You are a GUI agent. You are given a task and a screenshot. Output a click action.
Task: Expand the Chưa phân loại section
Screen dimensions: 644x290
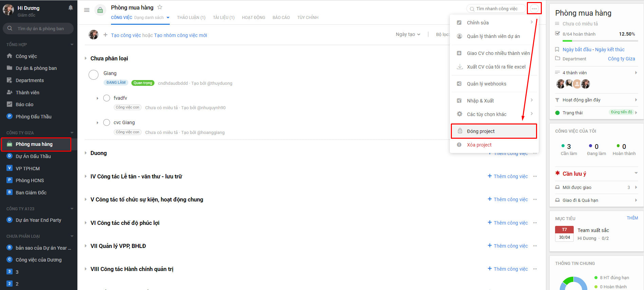[x=86, y=58]
